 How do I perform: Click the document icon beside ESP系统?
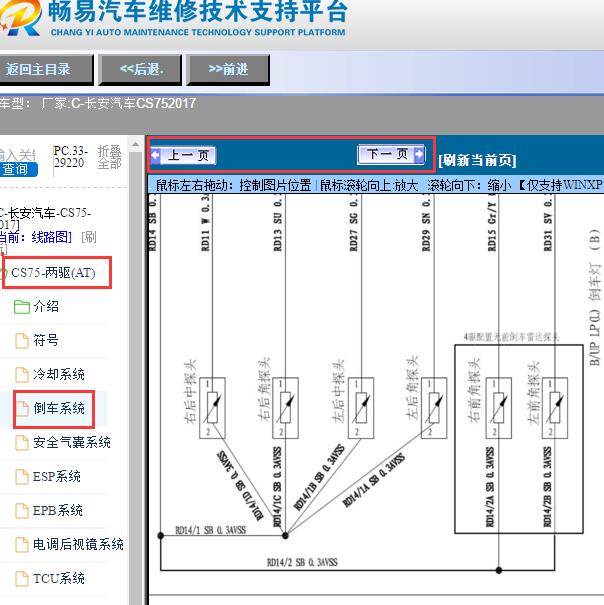click(x=22, y=477)
